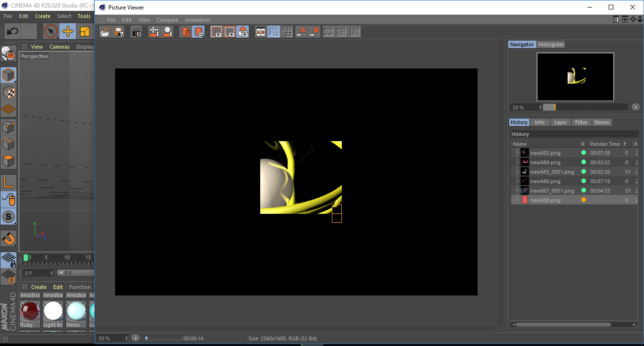The width and height of the screenshot is (644, 346).
Task: Toggle the RGB channels display icon
Action: pyautogui.click(x=243, y=32)
